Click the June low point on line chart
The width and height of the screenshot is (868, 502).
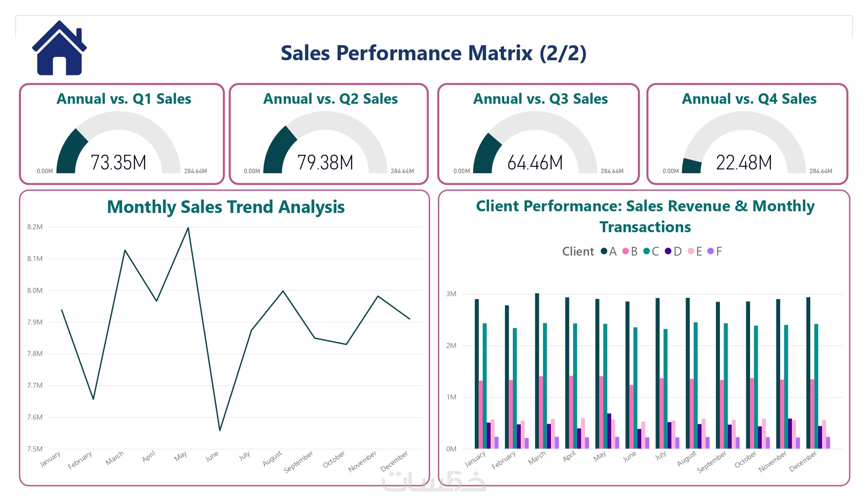(x=220, y=430)
